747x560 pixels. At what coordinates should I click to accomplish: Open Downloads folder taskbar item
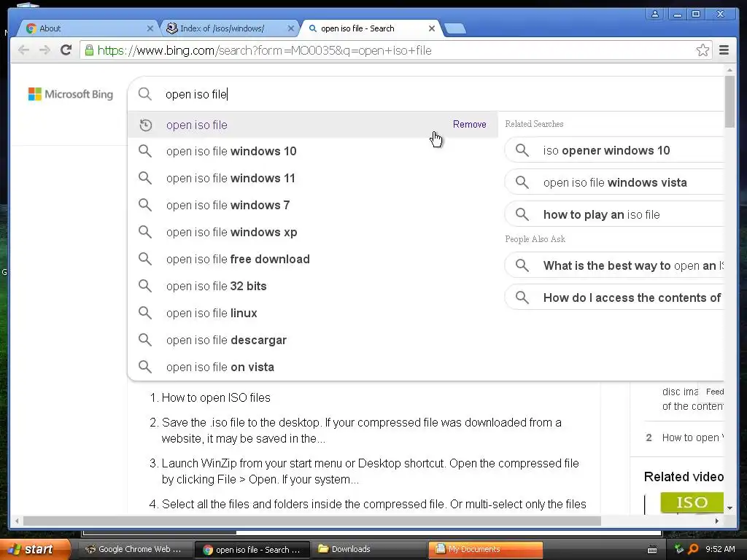[x=368, y=550]
